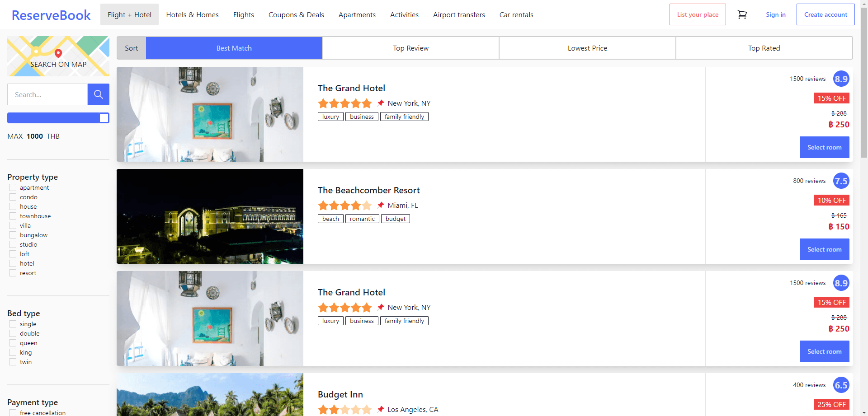Select room for the first Grand Hotel listing

tap(824, 147)
